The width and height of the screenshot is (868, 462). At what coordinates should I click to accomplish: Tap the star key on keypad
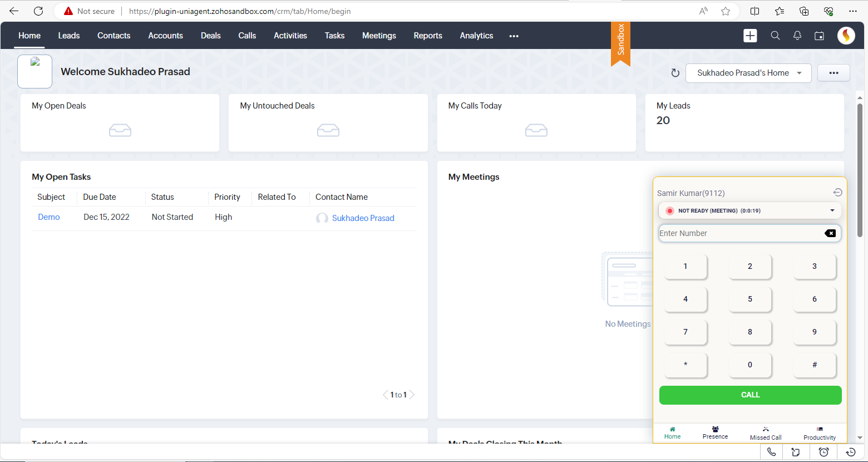pyautogui.click(x=685, y=365)
